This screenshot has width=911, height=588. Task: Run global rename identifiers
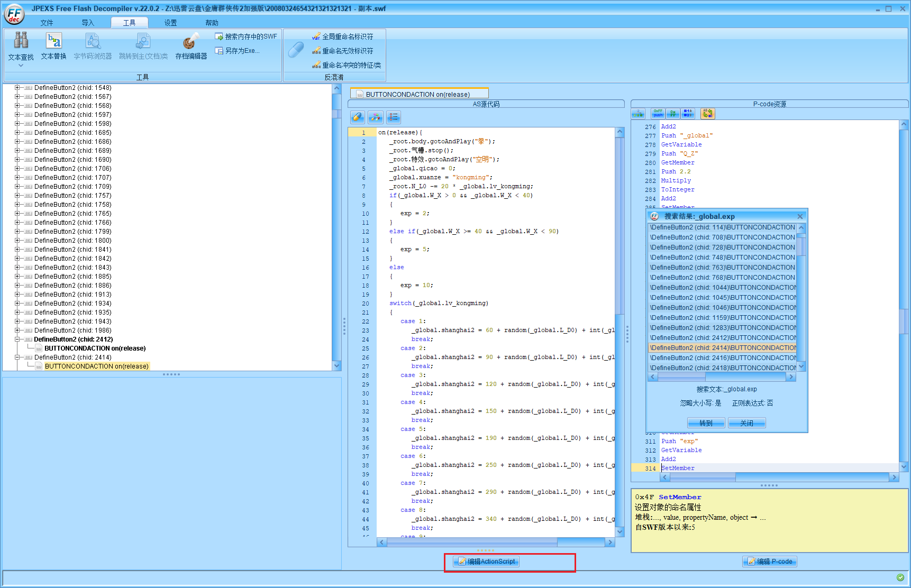point(342,36)
